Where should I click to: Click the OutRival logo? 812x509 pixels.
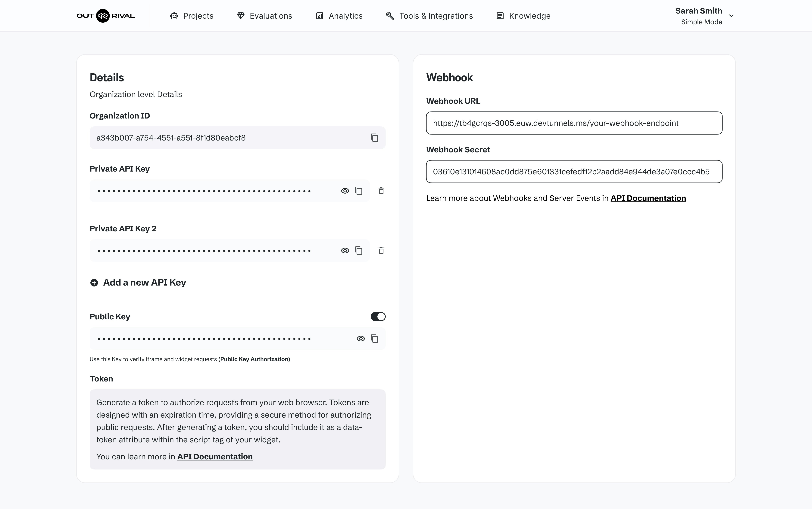click(x=106, y=16)
